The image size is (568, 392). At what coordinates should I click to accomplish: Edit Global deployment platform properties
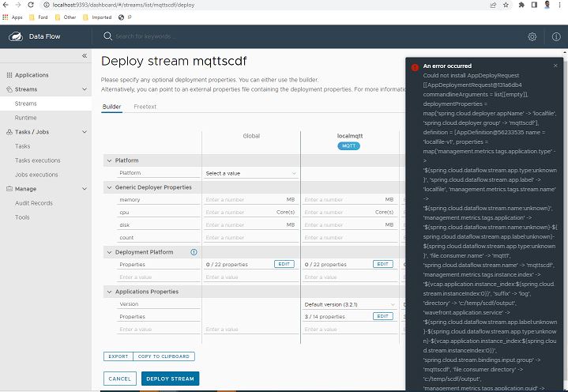point(284,264)
